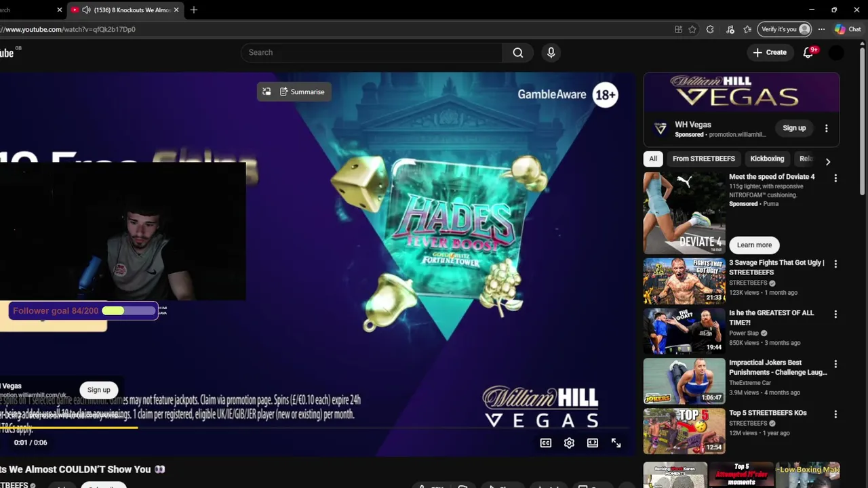This screenshot has height=488, width=868.
Task: Open options menu for Deviate 4 ad
Action: 835,178
